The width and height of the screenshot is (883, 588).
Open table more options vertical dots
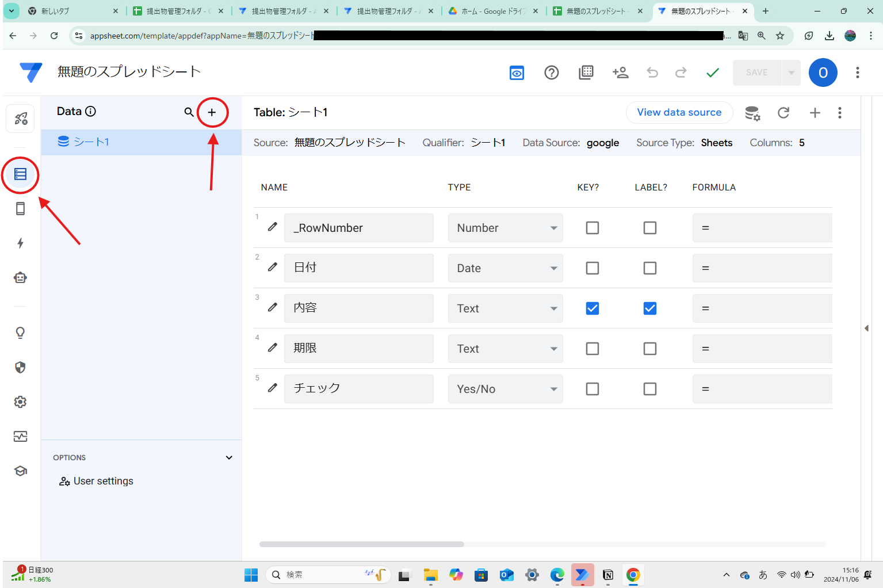click(x=840, y=113)
